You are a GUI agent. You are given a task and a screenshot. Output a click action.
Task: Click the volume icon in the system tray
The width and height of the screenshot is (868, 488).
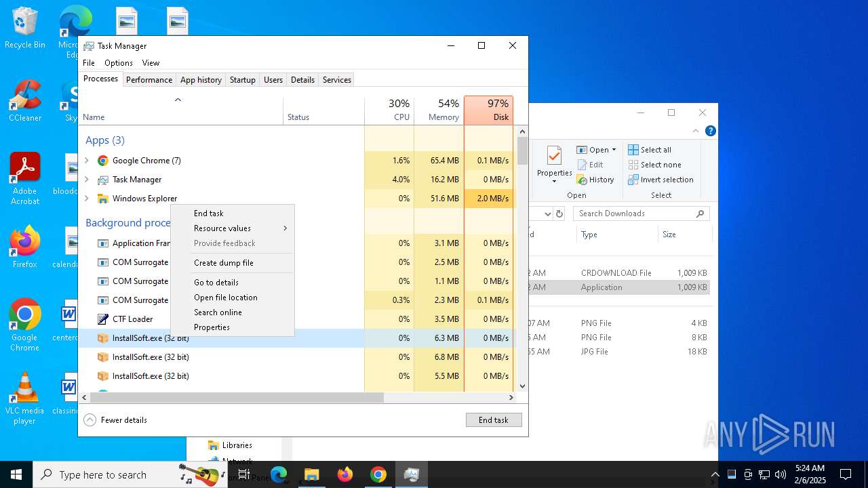point(781,474)
